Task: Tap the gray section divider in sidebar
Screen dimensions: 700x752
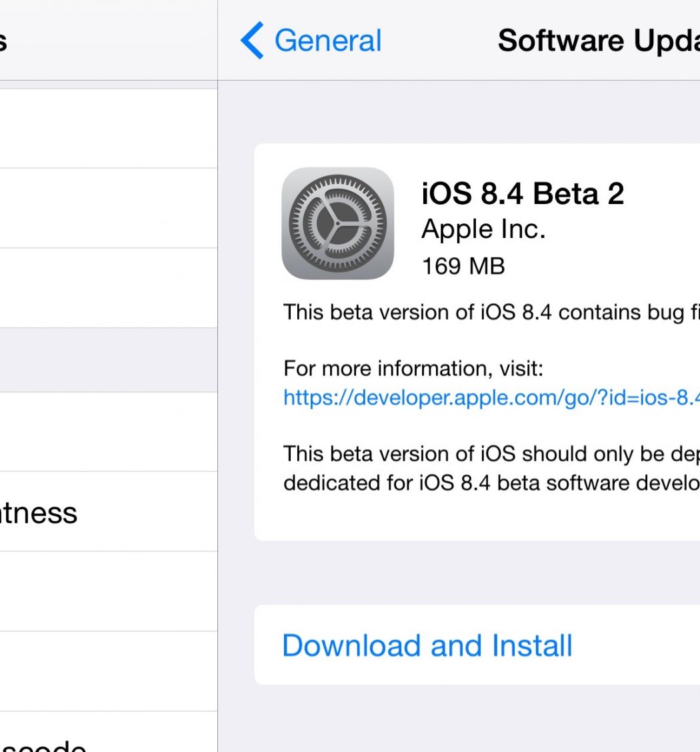Action: coord(108,360)
